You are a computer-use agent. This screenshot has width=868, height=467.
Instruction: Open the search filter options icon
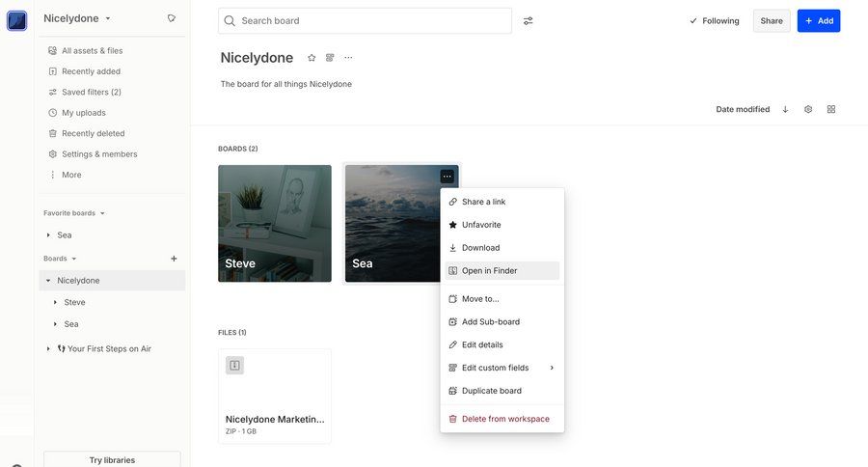point(529,20)
